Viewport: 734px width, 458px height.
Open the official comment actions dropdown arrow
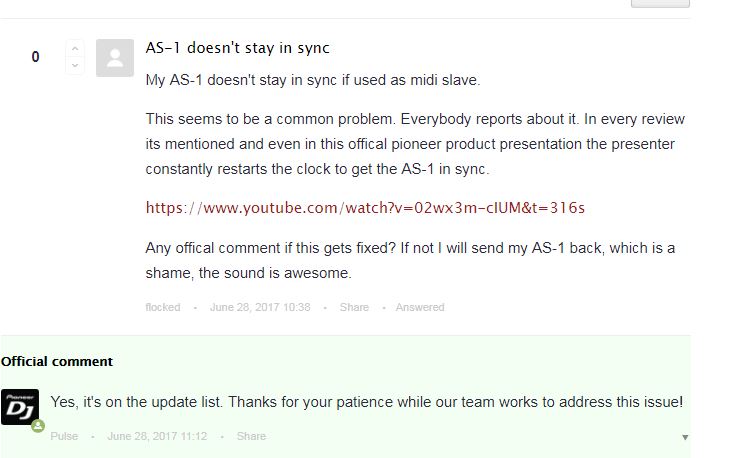tap(685, 437)
